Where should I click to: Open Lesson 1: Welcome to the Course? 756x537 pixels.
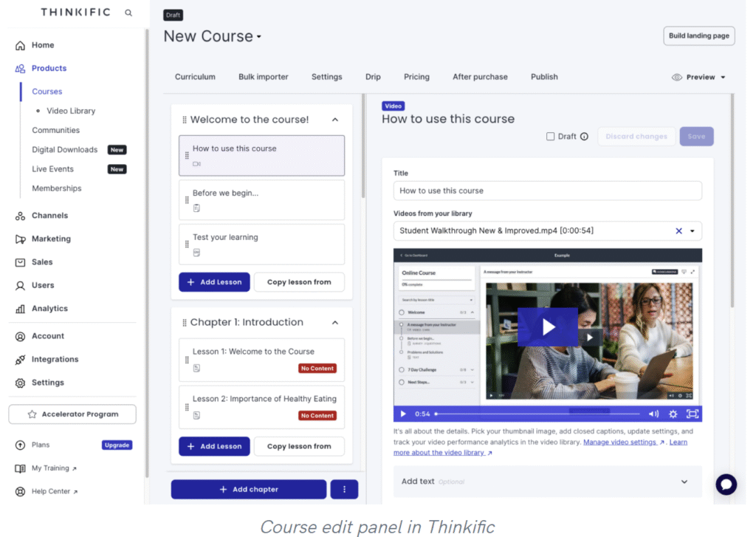[x=261, y=360]
